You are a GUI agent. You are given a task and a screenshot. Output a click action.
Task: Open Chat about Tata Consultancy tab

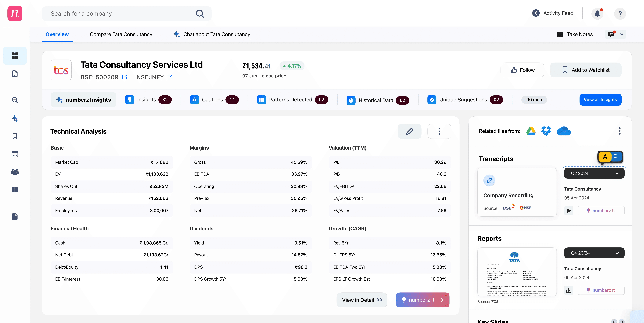pos(212,34)
